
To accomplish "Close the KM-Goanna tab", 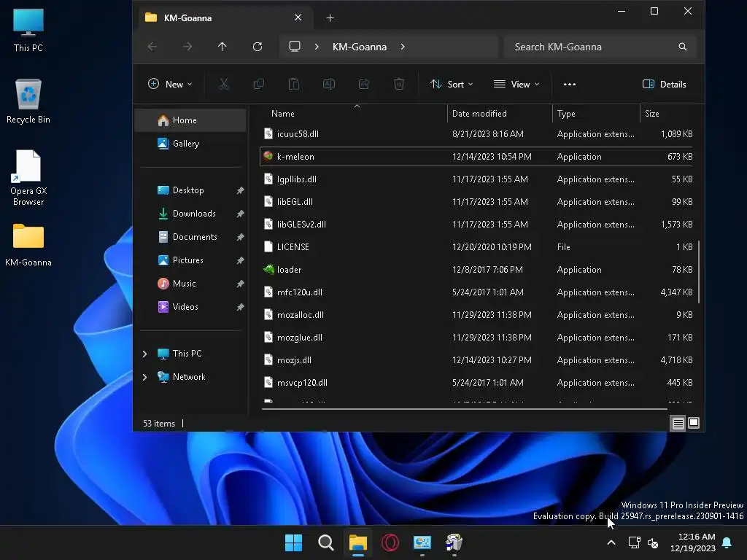I will coord(298,17).
